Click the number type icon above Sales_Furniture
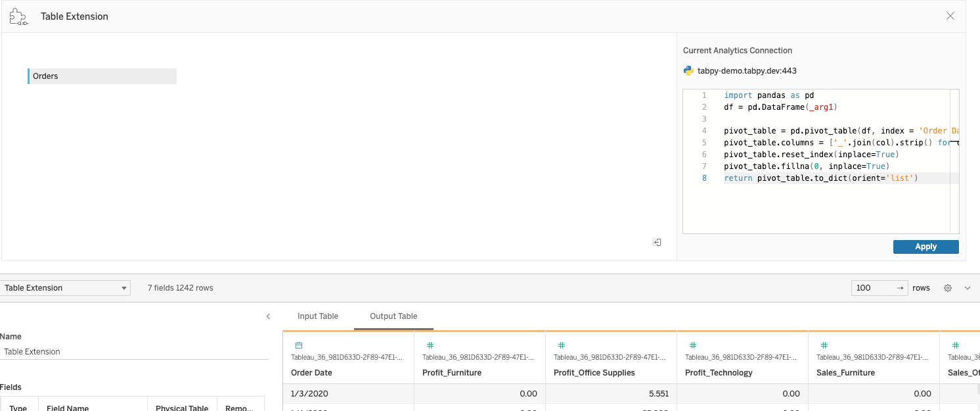The width and height of the screenshot is (980, 411). click(824, 345)
